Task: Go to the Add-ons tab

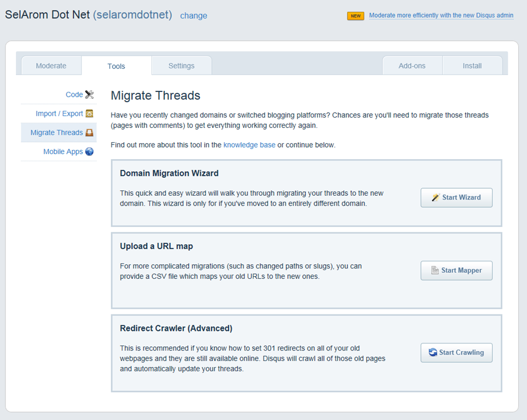Action: [x=412, y=66]
